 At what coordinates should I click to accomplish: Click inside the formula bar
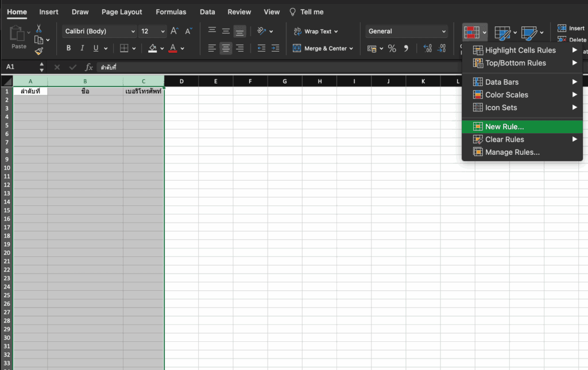(x=172, y=67)
